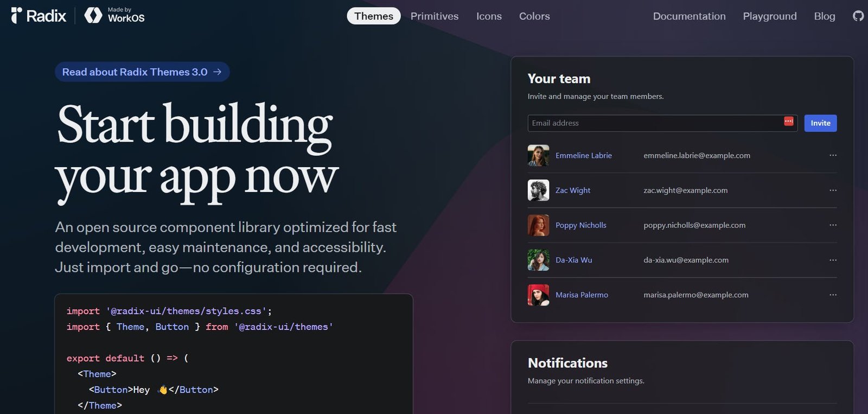Open Read about Radix Themes 3.0
868x414 pixels.
pyautogui.click(x=141, y=72)
